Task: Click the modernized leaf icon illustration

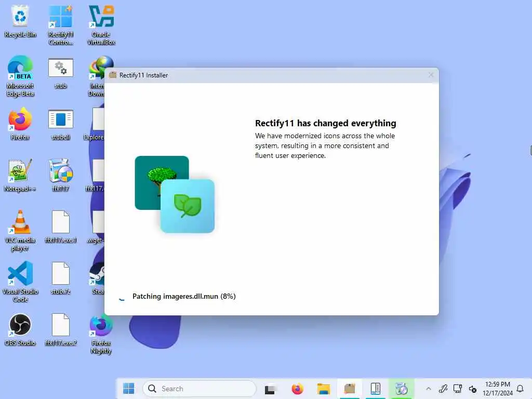Action: point(187,206)
